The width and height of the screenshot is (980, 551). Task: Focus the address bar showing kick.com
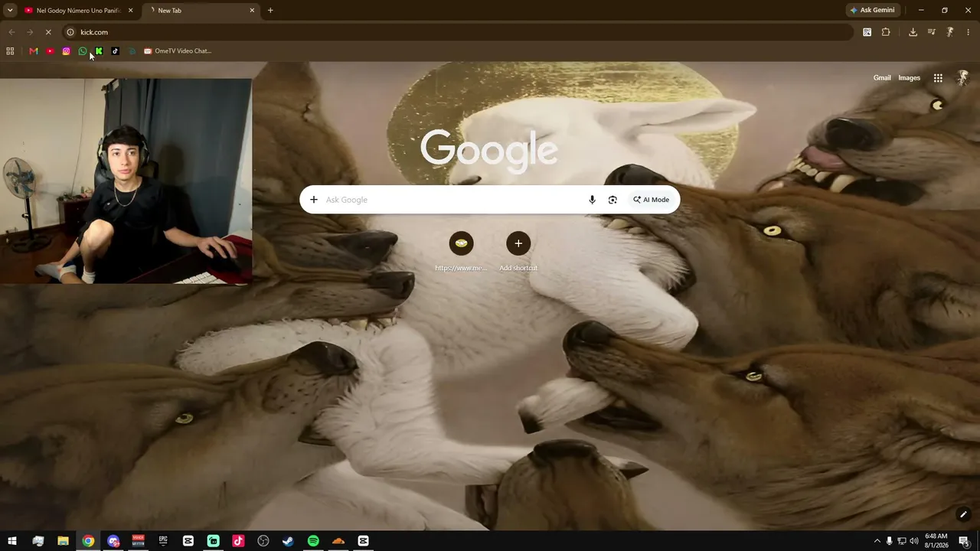[459, 32]
